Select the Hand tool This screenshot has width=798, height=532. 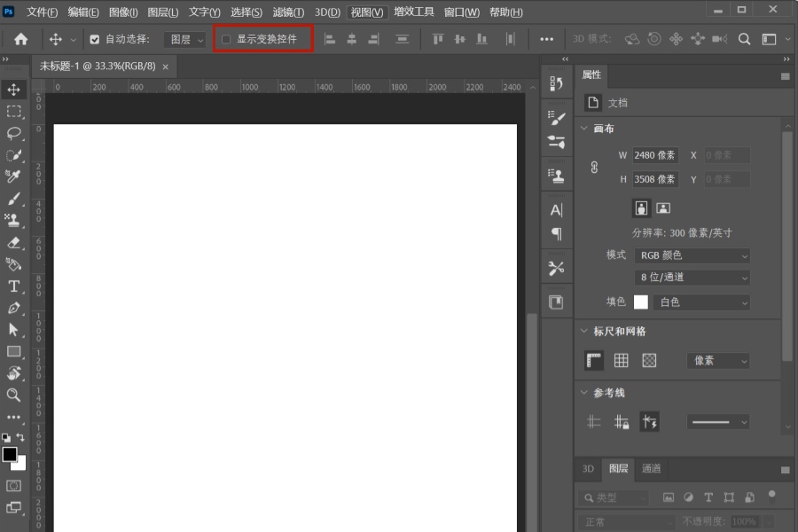13,373
